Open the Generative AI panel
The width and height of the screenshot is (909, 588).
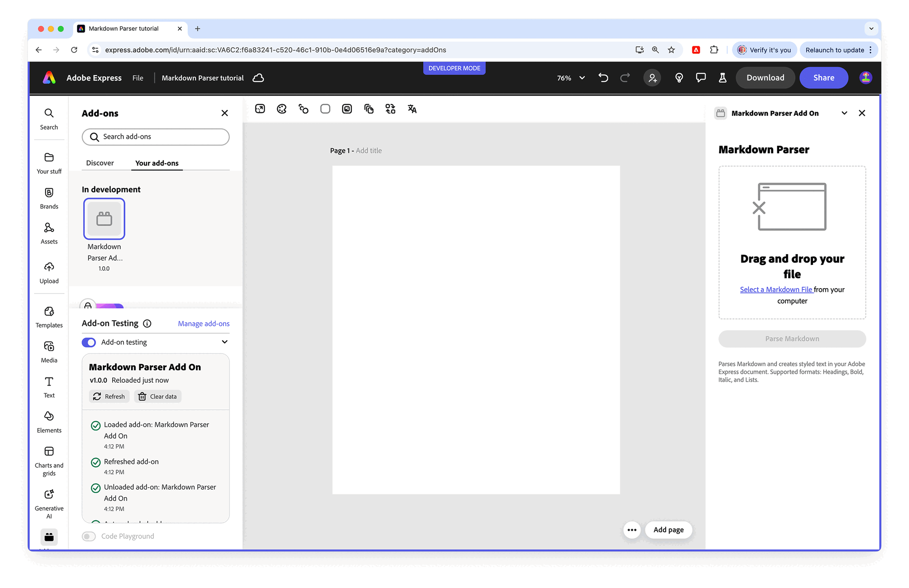[x=49, y=504]
